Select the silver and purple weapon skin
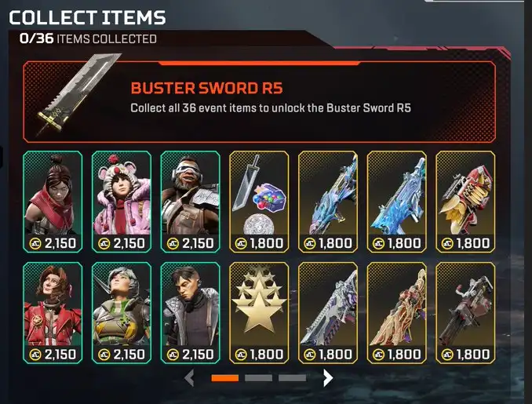The image size is (532, 404). pyautogui.click(x=328, y=313)
